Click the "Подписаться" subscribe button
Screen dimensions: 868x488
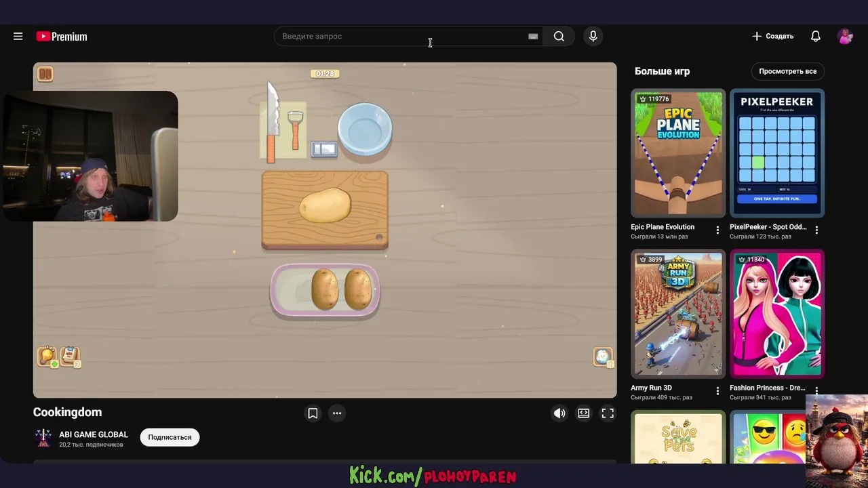click(170, 438)
